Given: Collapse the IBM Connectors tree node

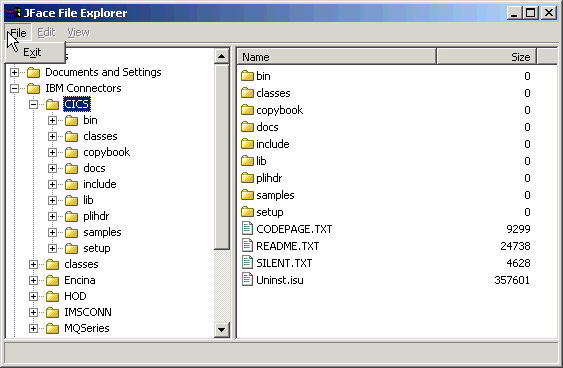Looking at the screenshot, I should 14,88.
